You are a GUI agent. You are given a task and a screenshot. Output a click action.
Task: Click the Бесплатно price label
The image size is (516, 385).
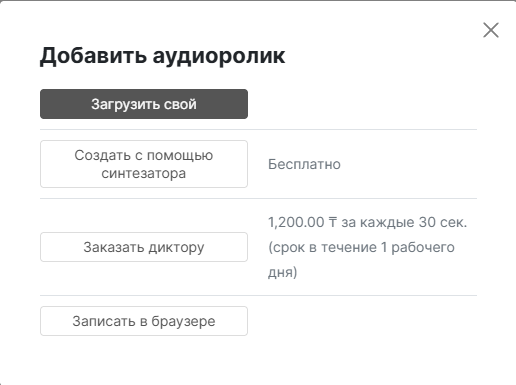pyautogui.click(x=304, y=164)
